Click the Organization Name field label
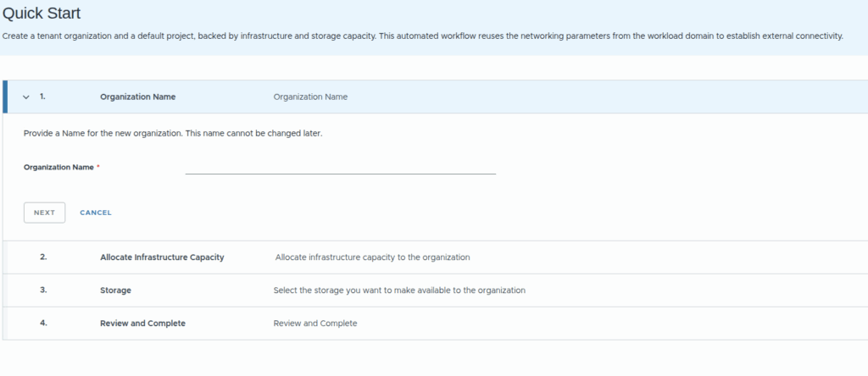The height and width of the screenshot is (376, 868). point(58,168)
